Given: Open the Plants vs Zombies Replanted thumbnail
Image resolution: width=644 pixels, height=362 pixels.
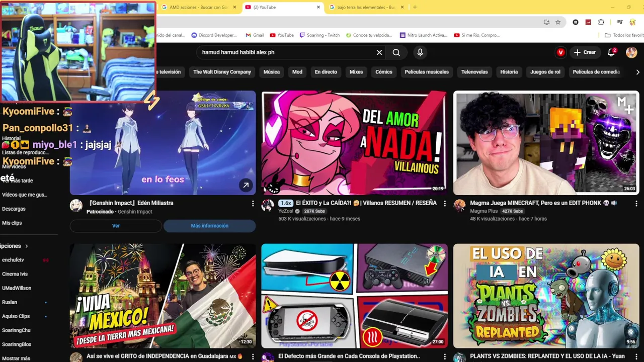Looking at the screenshot, I should [546, 296].
